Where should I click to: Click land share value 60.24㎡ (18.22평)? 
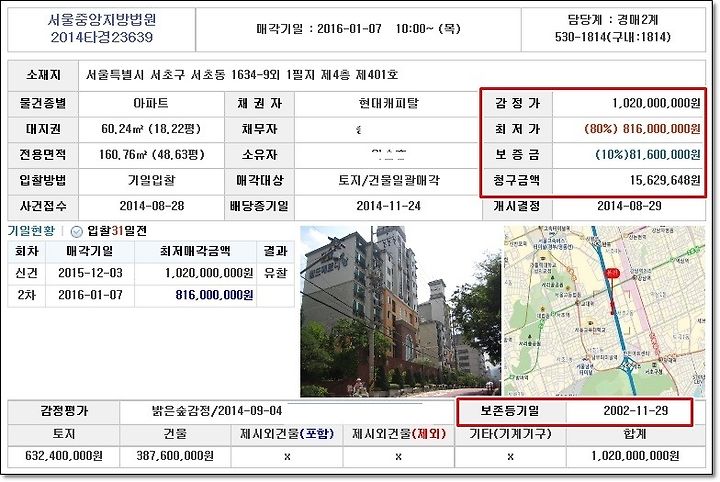[151, 129]
